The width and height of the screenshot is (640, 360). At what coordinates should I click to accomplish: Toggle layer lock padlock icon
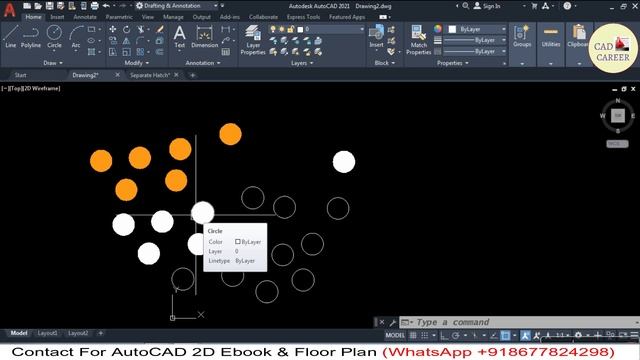291,29
